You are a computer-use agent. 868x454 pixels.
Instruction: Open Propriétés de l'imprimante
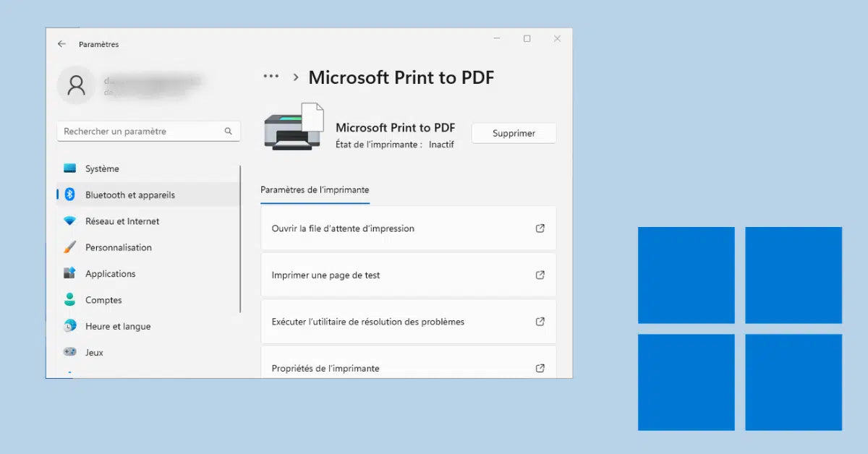click(x=325, y=368)
